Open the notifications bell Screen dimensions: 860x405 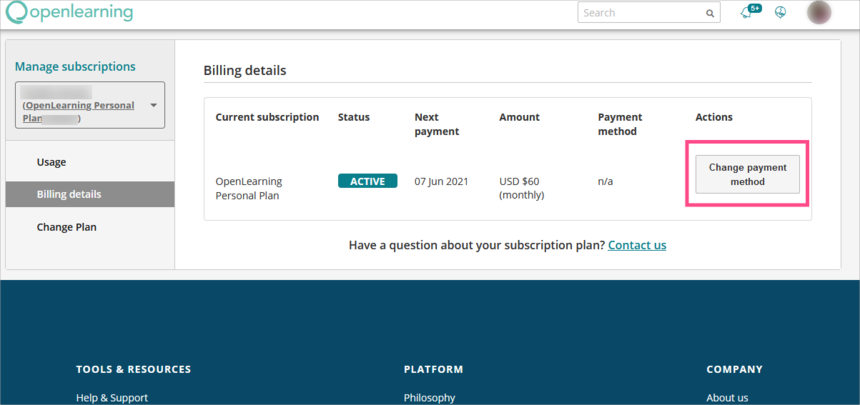(746, 13)
